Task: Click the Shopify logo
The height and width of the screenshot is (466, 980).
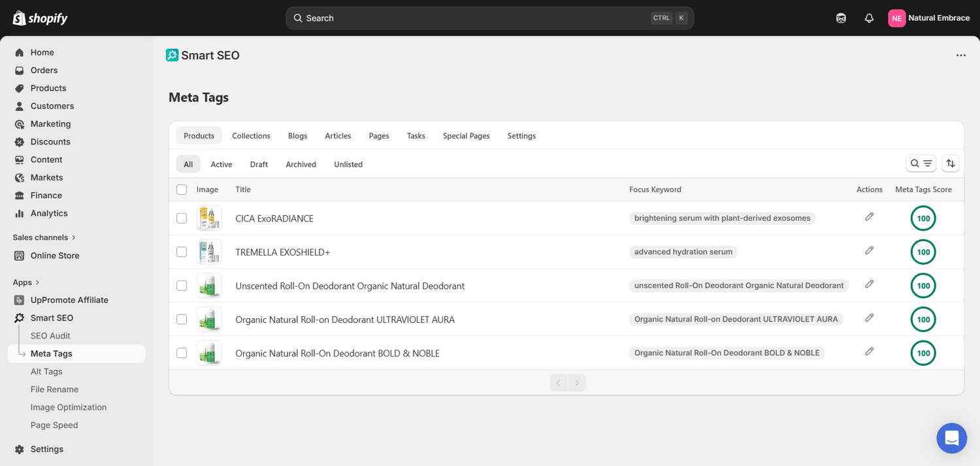Action: [40, 18]
